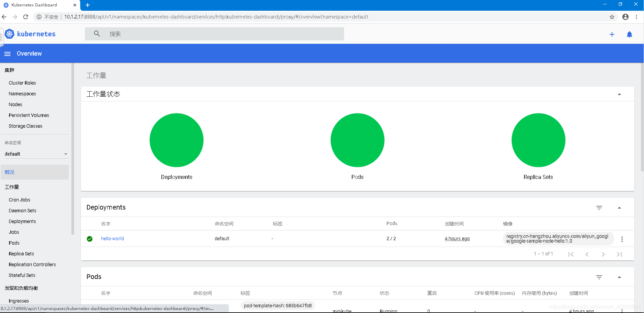Open the hello-world deployment link
This screenshot has width=644, height=313.
(113, 239)
